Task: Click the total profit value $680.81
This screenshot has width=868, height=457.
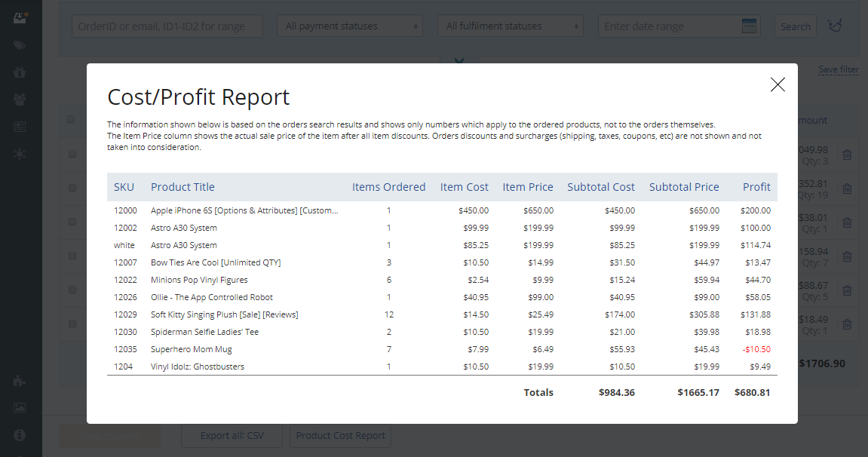Action: click(x=753, y=392)
